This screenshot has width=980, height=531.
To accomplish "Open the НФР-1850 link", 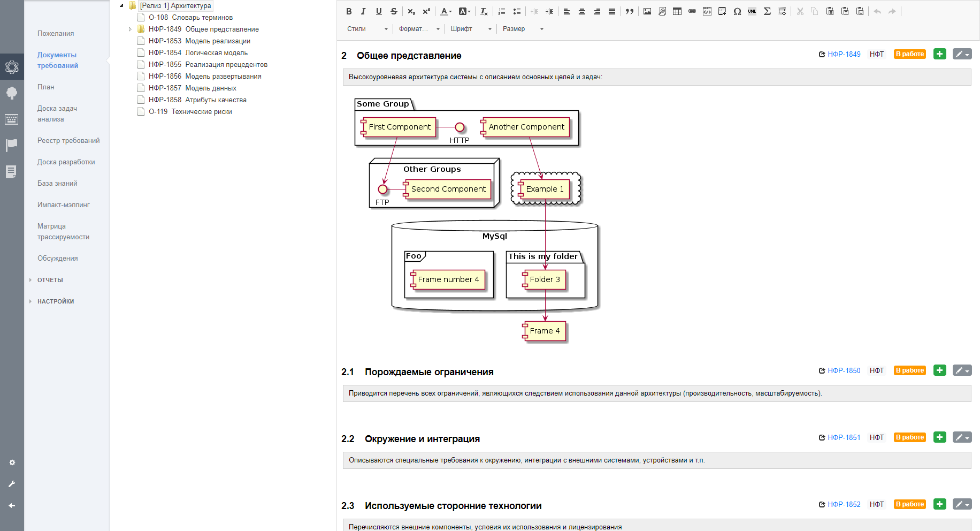I will 844,370.
